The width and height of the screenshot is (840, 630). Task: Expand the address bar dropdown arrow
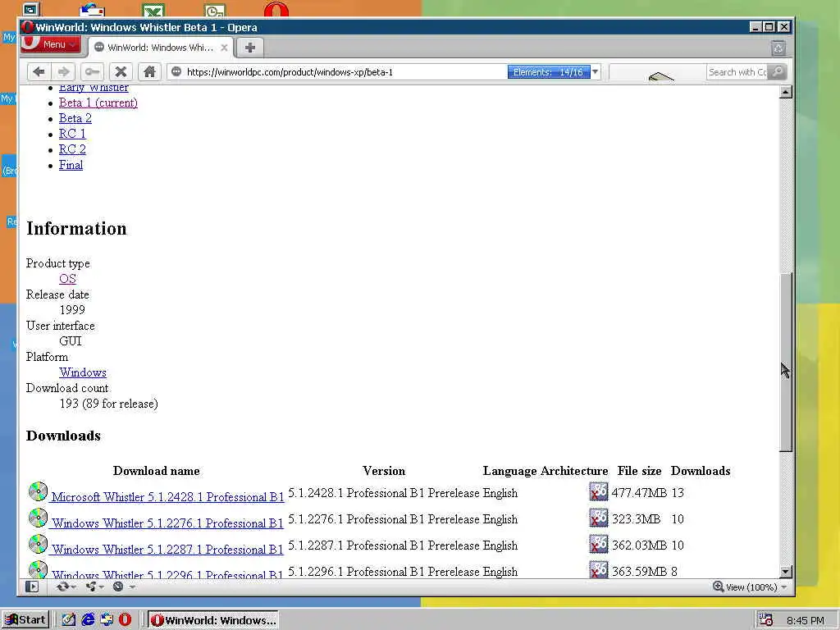pos(596,72)
